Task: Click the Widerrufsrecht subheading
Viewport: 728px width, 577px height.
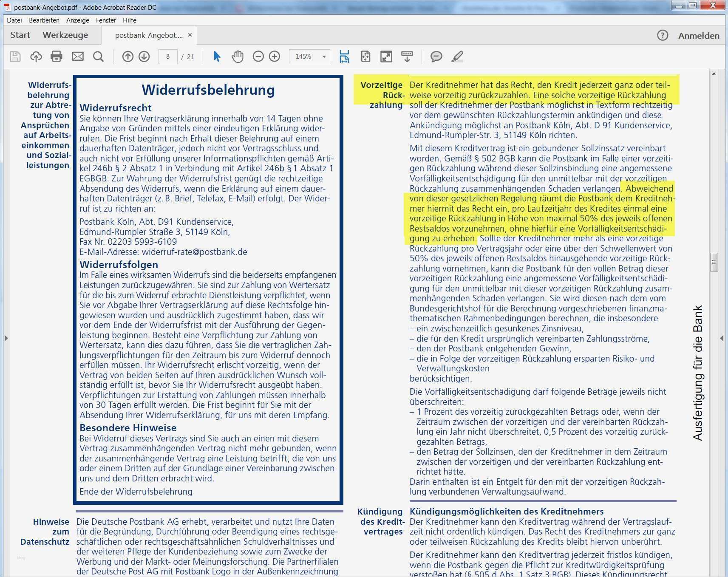Action: pos(116,108)
